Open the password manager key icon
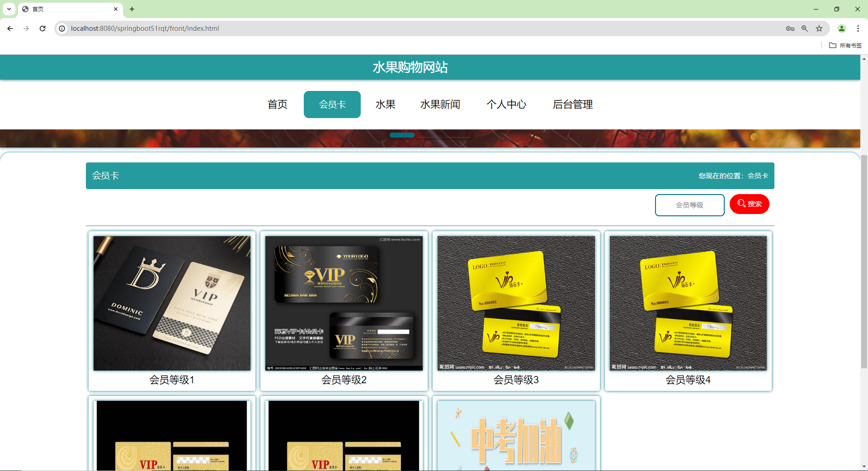868x471 pixels. tap(790, 28)
